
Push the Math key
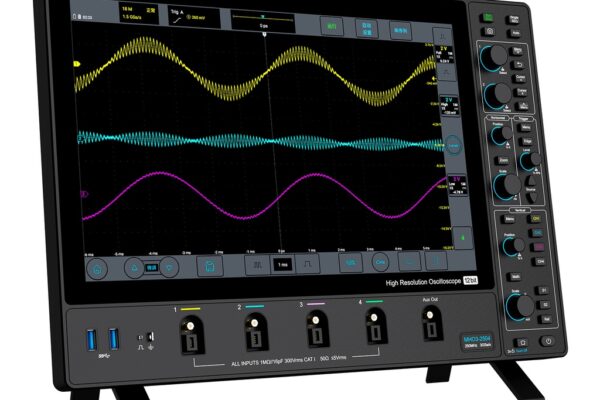pyautogui.click(x=515, y=276)
